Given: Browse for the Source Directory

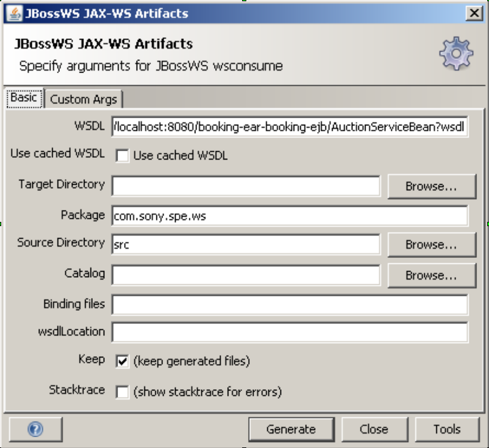Looking at the screenshot, I should tap(431, 245).
